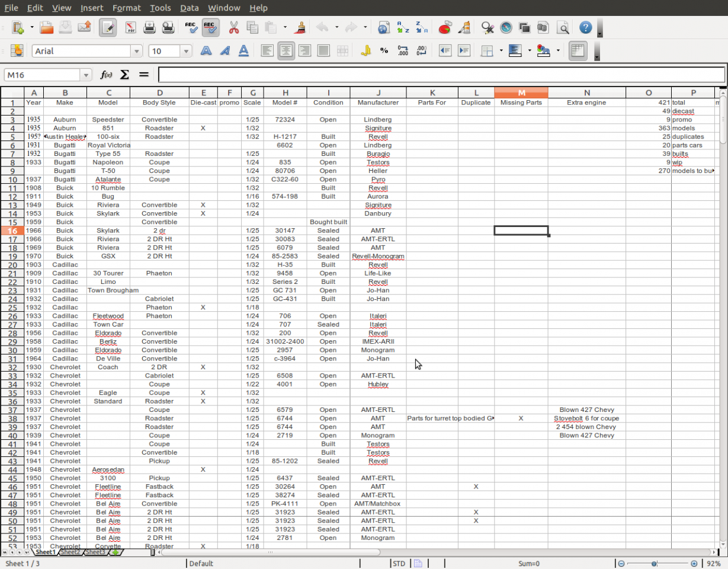Insert a Chart
Viewport: 728px width, 569px height.
pos(445,27)
